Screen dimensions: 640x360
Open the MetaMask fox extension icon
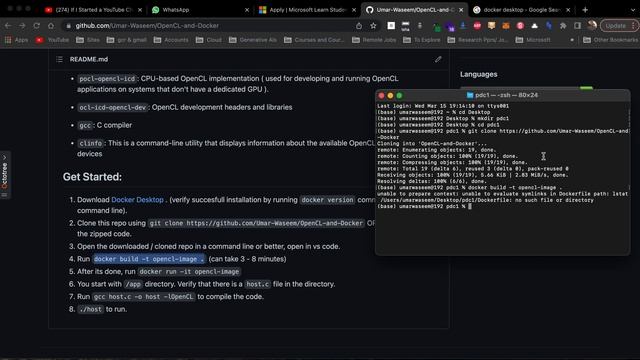click(x=506, y=26)
